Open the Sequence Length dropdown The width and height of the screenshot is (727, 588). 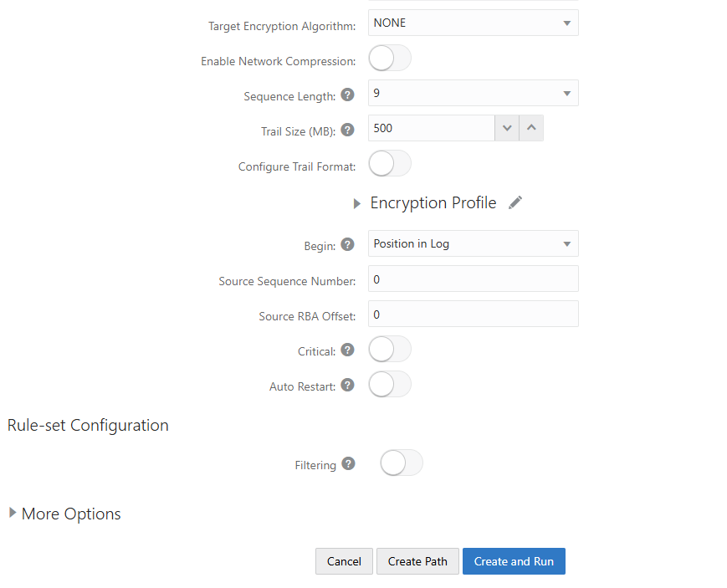point(473,93)
